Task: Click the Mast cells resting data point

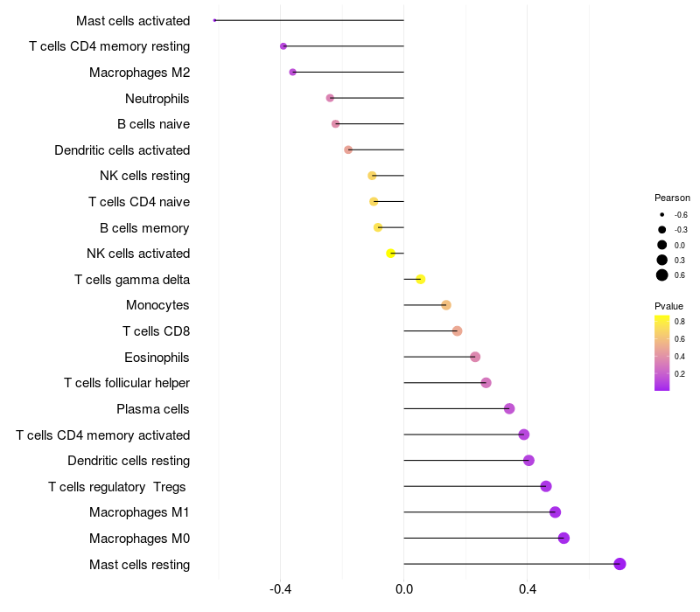Action: click(619, 564)
